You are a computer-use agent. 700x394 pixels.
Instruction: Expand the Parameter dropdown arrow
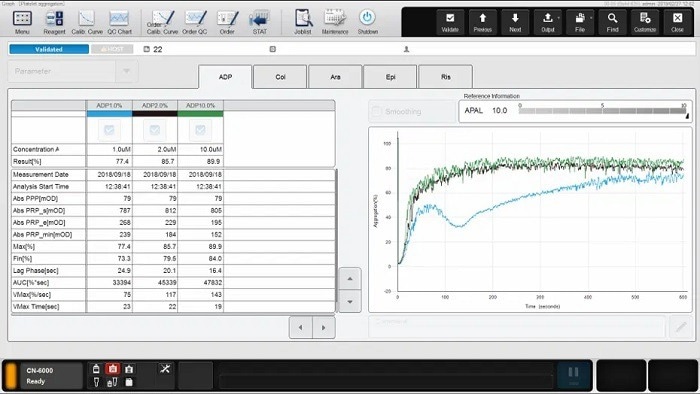pos(127,71)
